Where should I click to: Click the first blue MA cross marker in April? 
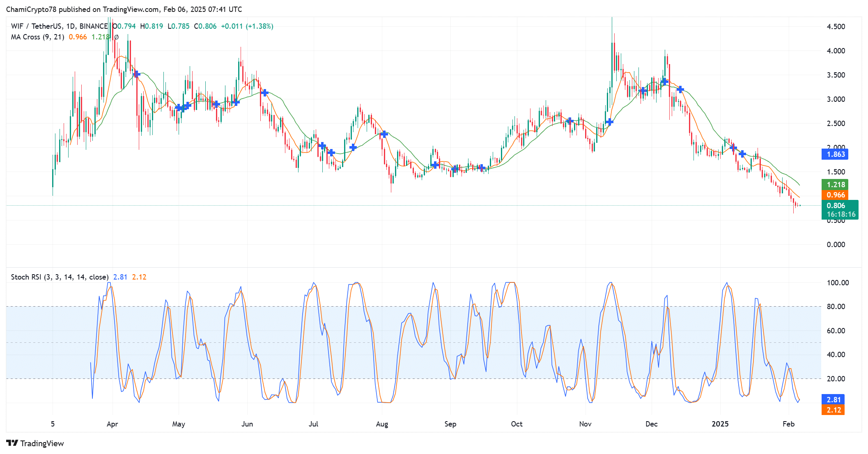[136, 74]
